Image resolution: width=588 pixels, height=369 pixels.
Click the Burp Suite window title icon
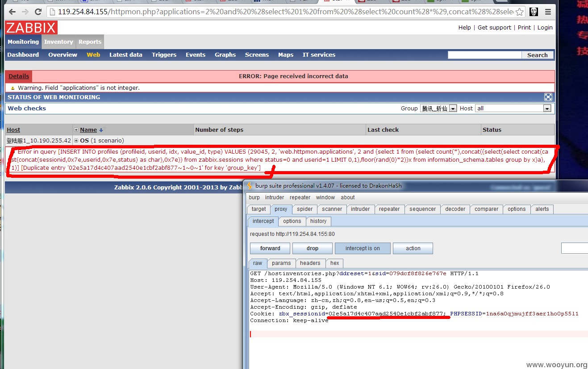click(250, 185)
